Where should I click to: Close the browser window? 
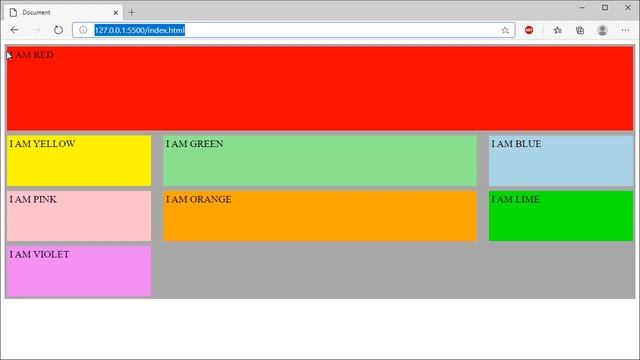point(628,7)
